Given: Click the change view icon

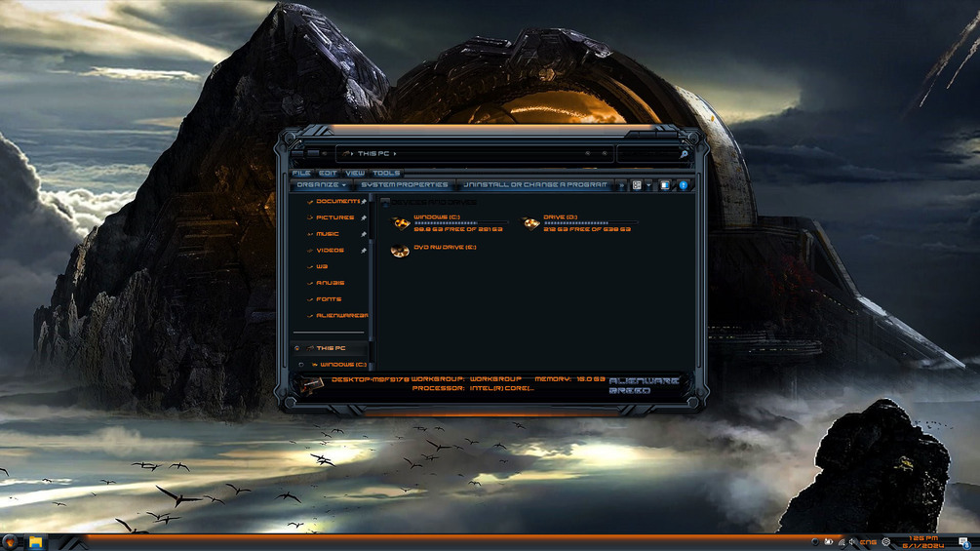Looking at the screenshot, I should click(x=637, y=185).
